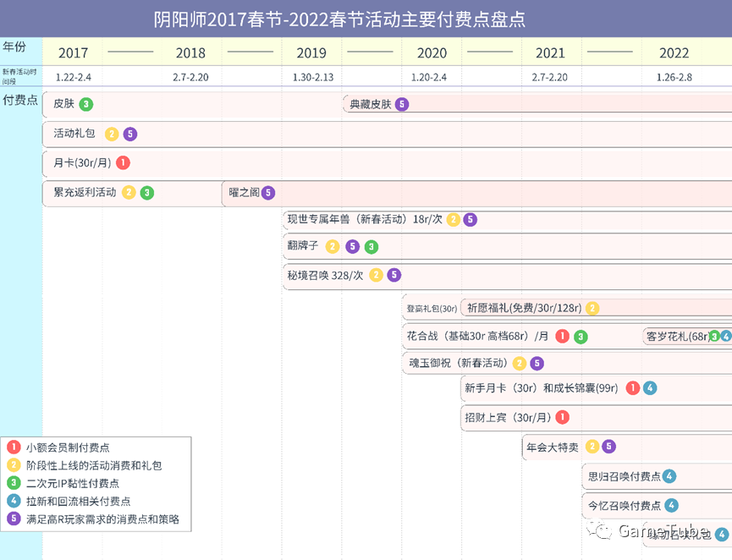Select the yellow 2 badge beside 翻牌子
Viewport: 732px width, 560px height.
333,246
